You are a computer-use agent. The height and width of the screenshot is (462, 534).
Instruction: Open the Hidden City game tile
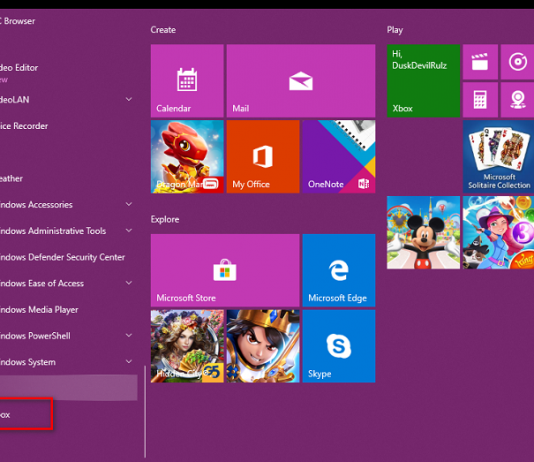pyautogui.click(x=187, y=346)
